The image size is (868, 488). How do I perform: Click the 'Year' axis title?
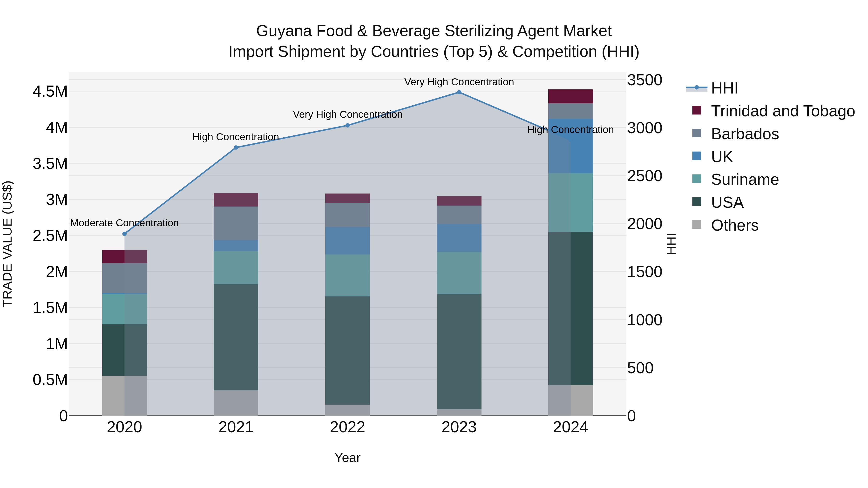pos(347,458)
